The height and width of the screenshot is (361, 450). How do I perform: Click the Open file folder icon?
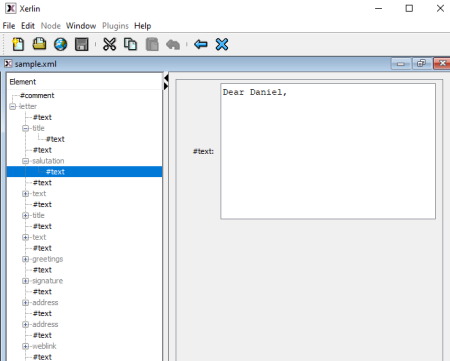[x=39, y=44]
